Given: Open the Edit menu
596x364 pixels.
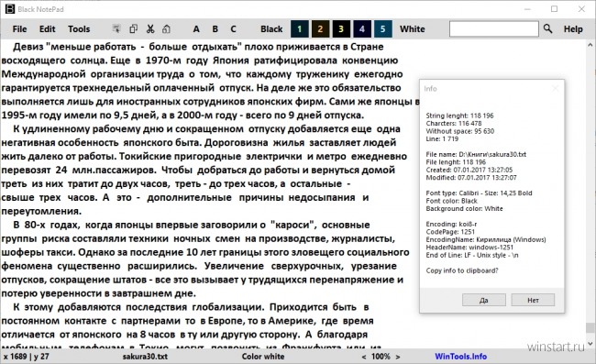Looking at the screenshot, I should coord(47,28).
